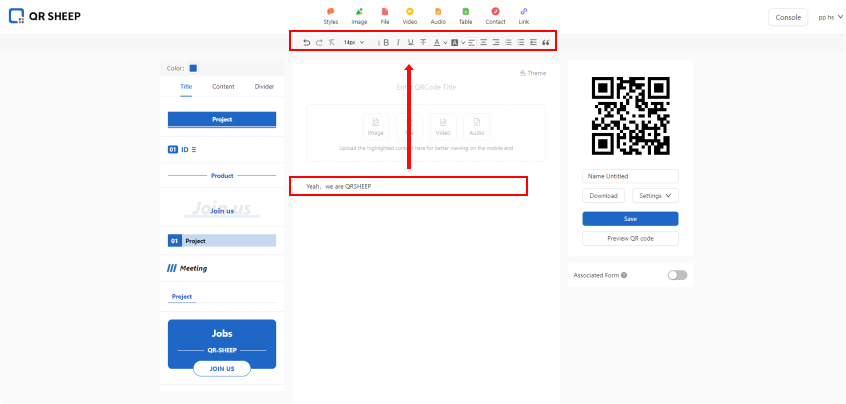Upload highlighted Audio content
The image size is (846, 404).
click(477, 126)
